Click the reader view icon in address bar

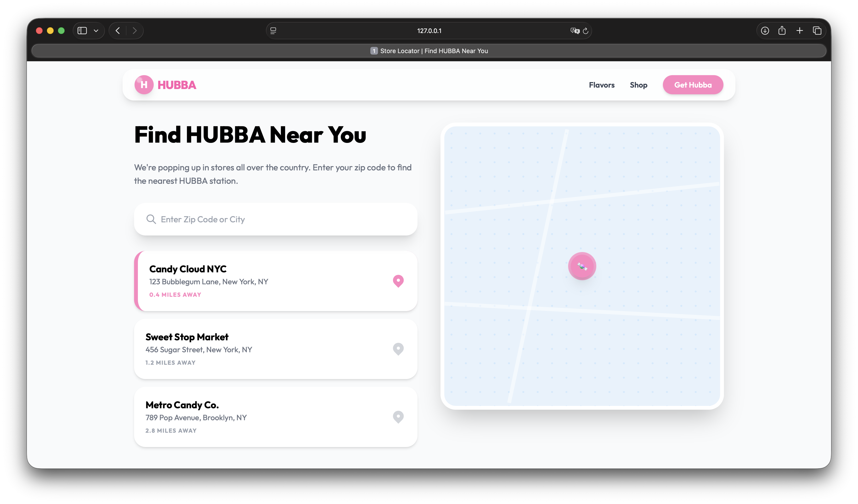click(273, 31)
